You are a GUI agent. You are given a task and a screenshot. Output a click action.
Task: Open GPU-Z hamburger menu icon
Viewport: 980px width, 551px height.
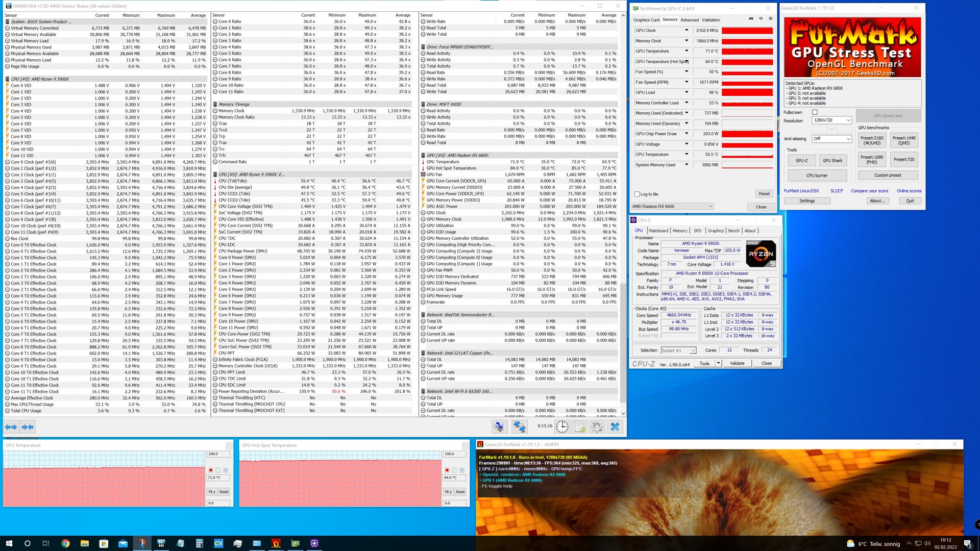(770, 19)
